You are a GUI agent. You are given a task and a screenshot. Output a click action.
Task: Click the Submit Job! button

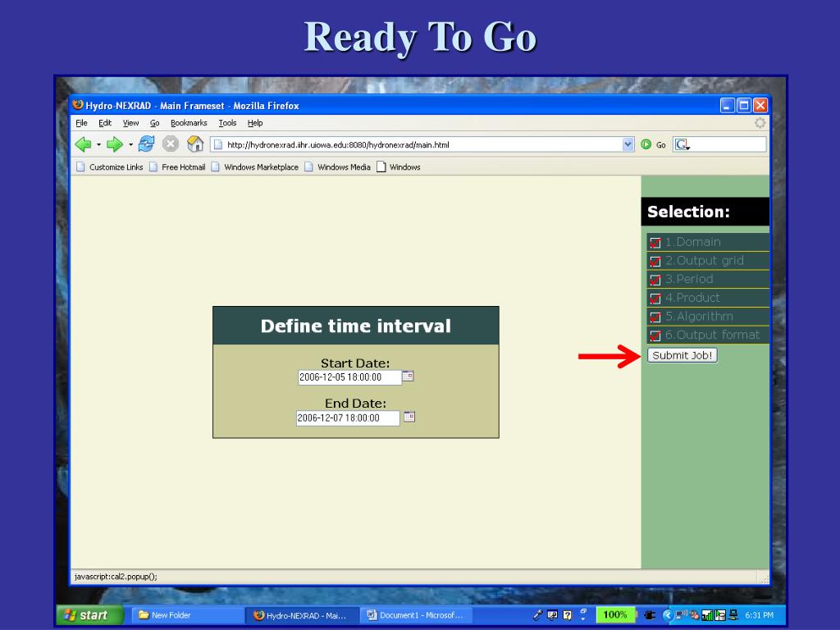(682, 355)
